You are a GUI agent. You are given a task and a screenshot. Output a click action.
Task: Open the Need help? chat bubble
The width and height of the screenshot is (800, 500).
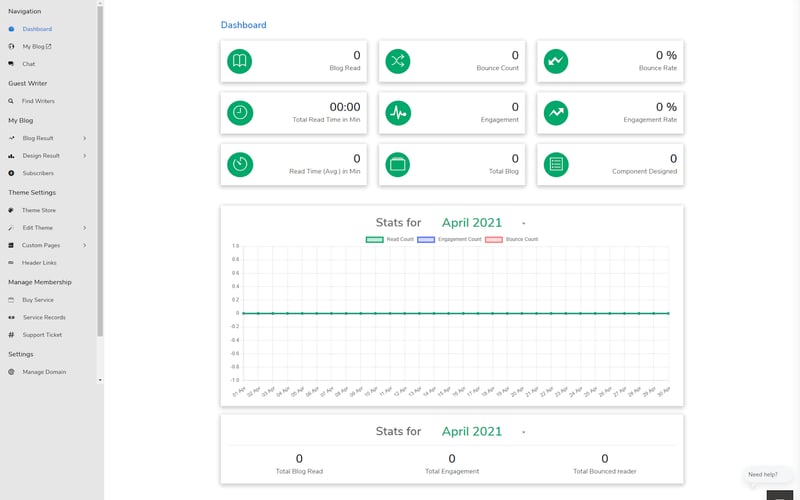click(763, 474)
